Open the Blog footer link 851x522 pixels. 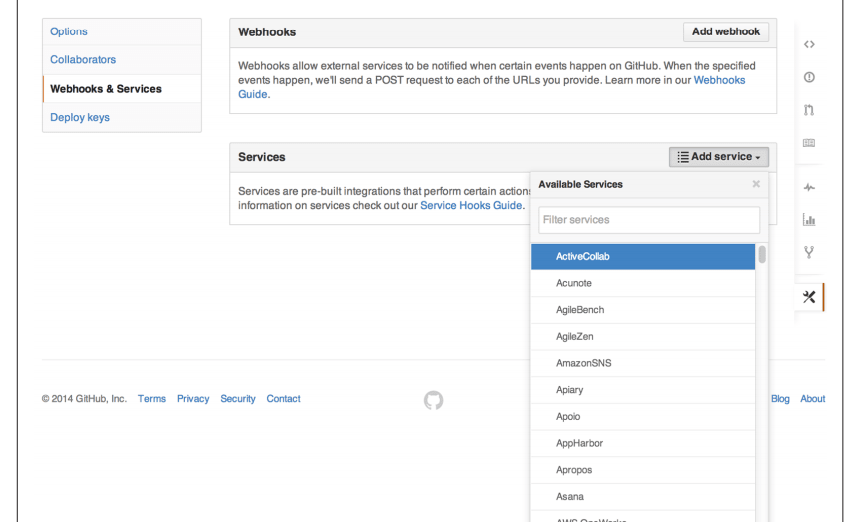(780, 399)
